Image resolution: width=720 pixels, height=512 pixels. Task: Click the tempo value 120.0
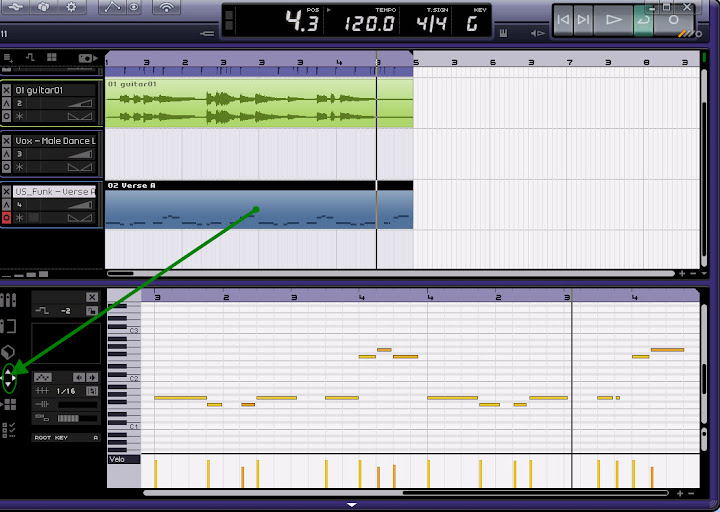pos(370,21)
